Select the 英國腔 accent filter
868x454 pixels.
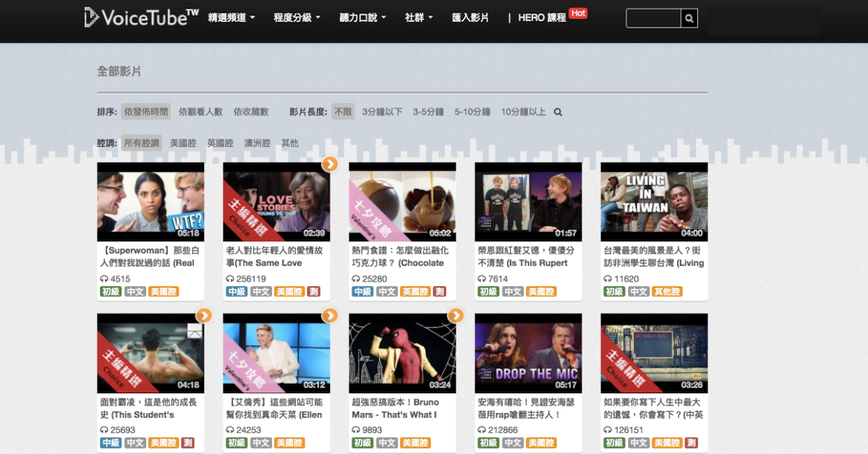point(220,143)
